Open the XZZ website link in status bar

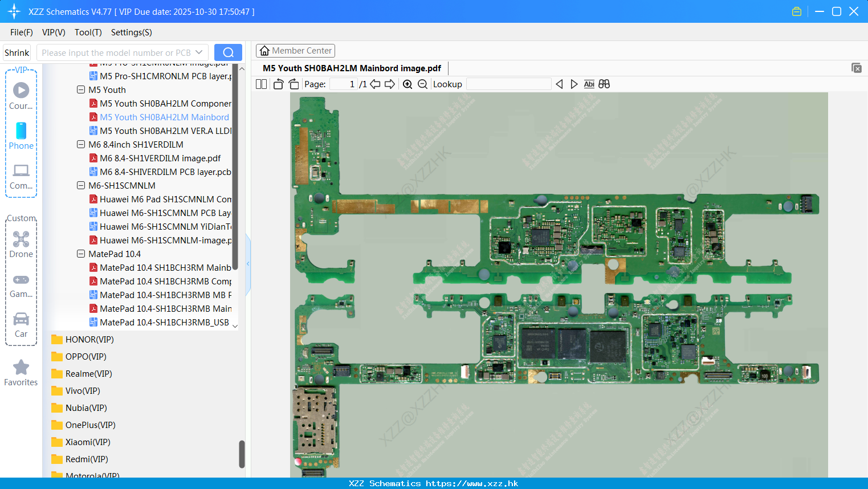pyautogui.click(x=472, y=483)
